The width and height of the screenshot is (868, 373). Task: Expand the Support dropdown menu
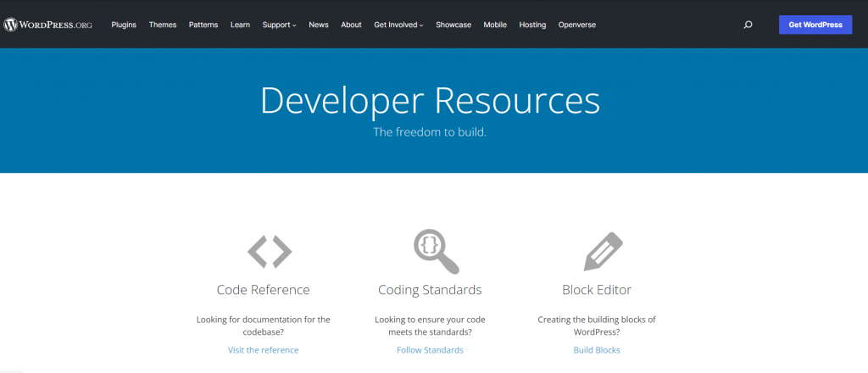pos(279,25)
